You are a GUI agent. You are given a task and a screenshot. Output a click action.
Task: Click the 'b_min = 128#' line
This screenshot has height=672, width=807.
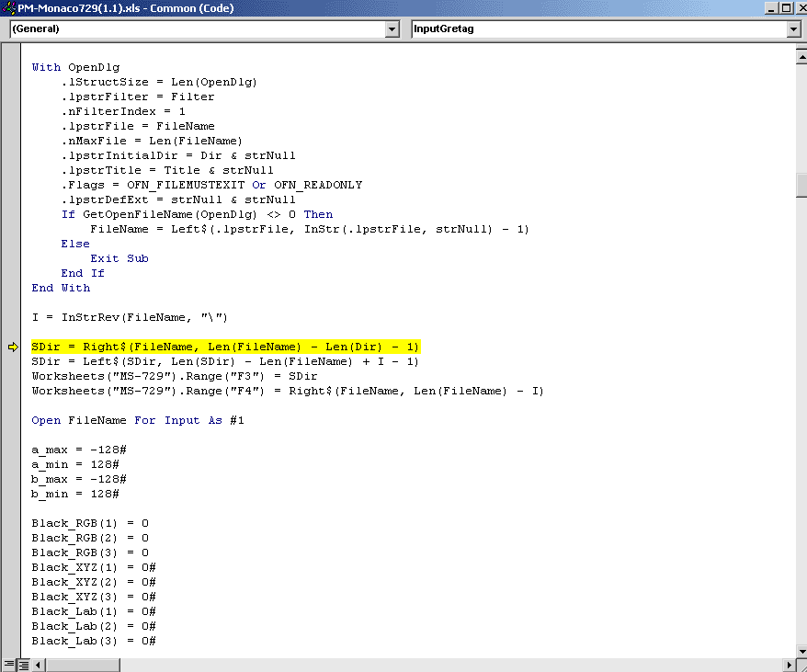pos(75,494)
